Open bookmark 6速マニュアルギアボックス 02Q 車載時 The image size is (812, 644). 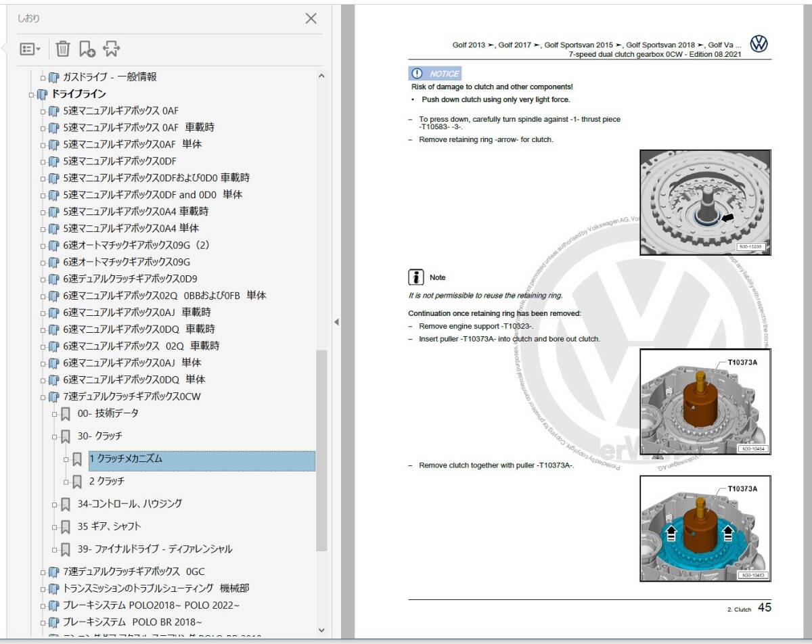click(141, 346)
